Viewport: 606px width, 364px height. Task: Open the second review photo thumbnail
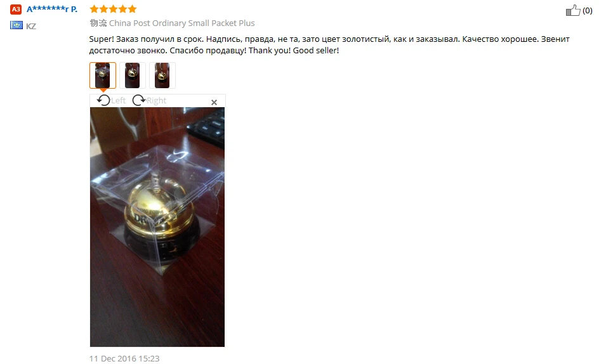tap(133, 75)
